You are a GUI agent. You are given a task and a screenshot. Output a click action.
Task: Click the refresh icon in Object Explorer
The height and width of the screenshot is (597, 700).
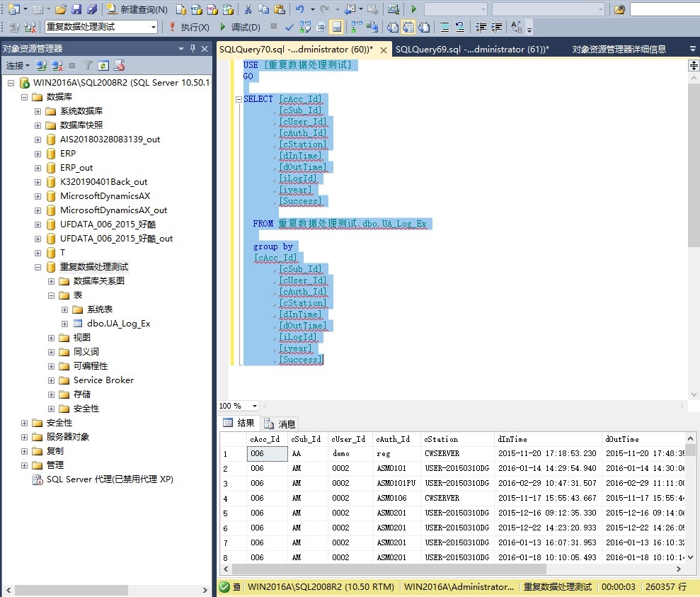pos(103,66)
